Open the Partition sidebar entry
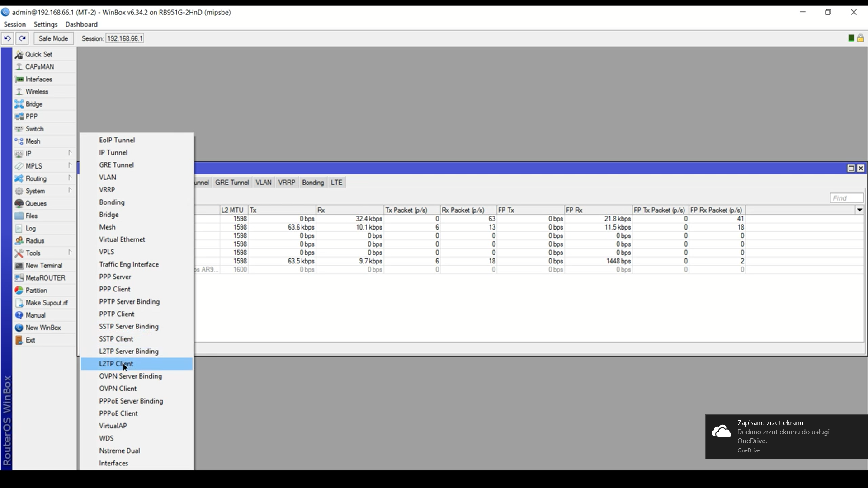 pos(44,291)
